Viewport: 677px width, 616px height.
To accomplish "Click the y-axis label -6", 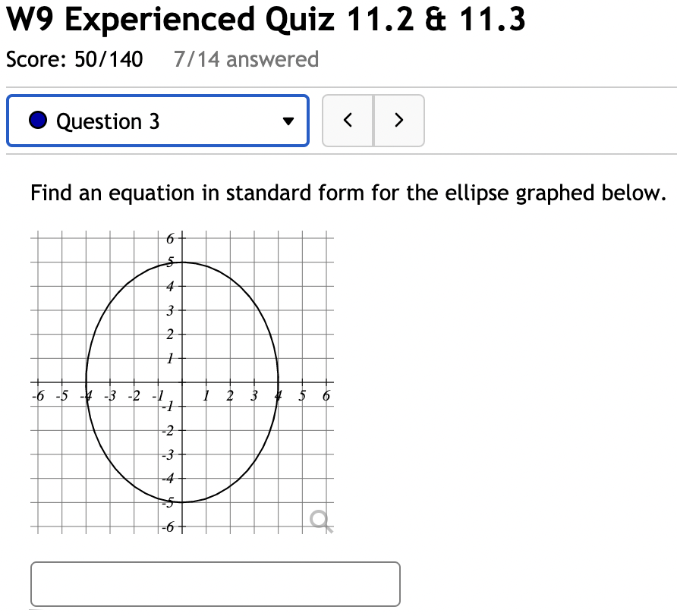I will [x=168, y=526].
